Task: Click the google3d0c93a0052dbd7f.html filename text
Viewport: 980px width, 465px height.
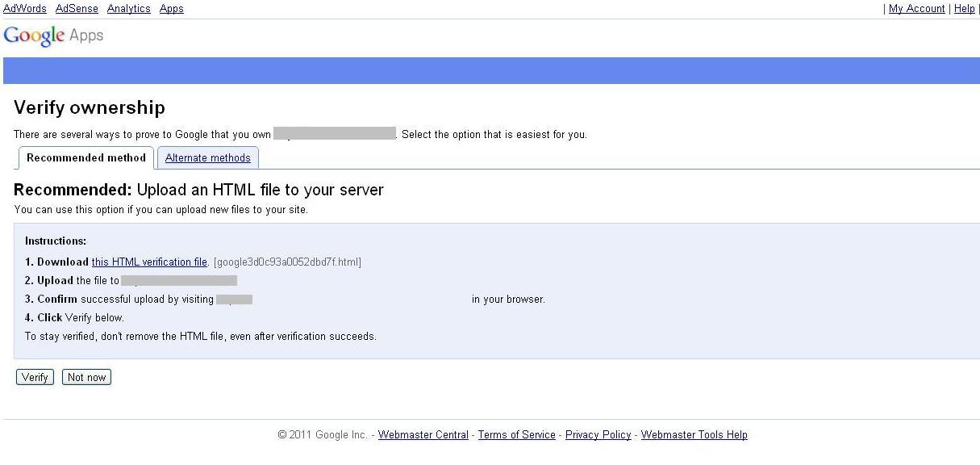Action: click(x=287, y=262)
